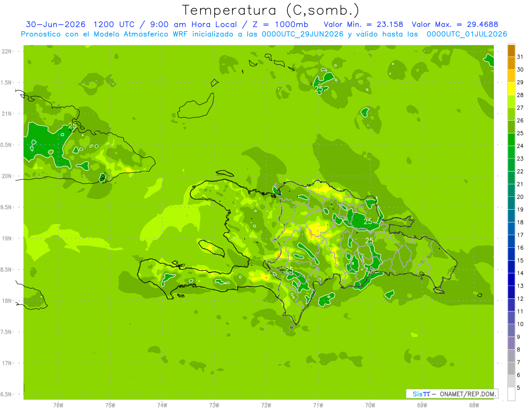Click the "75W" longitude label
Image resolution: width=532 pixels, height=411 pixels.
[x=110, y=405]
